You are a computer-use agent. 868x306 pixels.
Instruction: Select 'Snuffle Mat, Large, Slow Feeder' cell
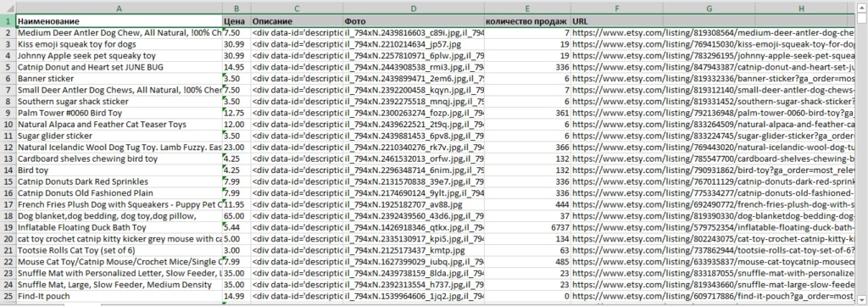tap(119, 285)
